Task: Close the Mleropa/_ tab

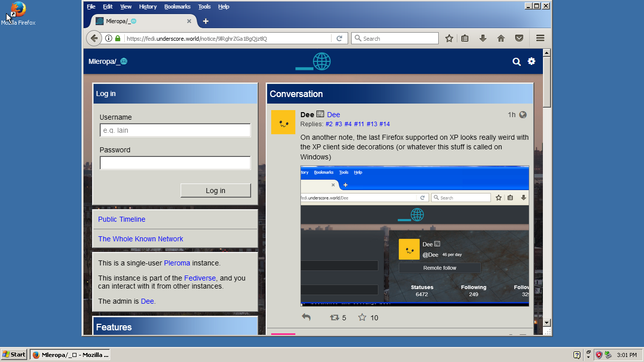Action: coord(189,21)
